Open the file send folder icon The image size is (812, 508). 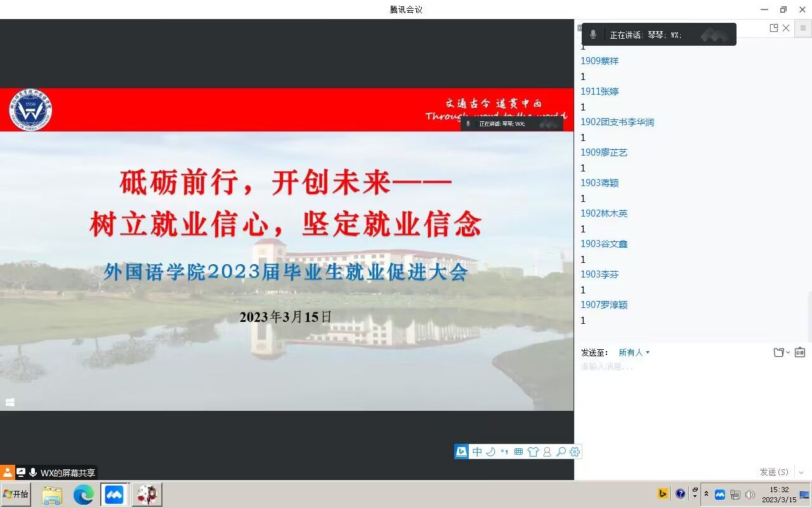click(779, 352)
